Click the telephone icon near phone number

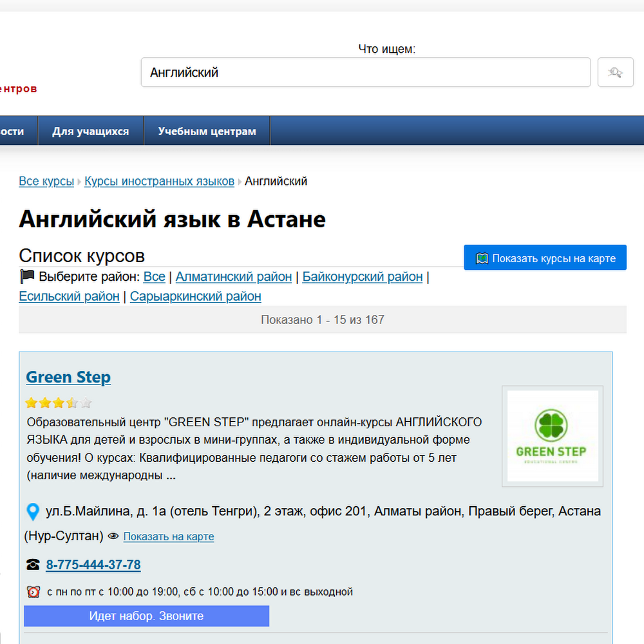33,565
